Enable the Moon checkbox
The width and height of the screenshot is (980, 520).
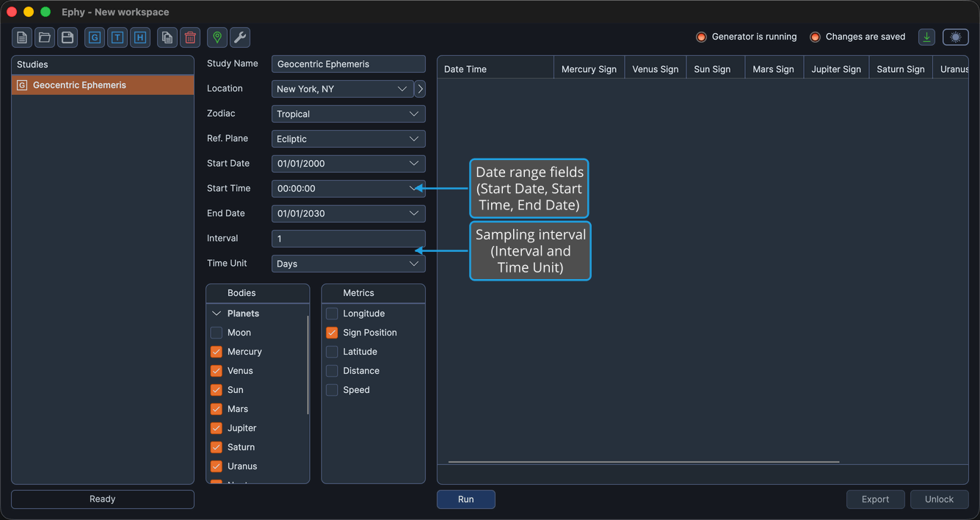tap(217, 333)
